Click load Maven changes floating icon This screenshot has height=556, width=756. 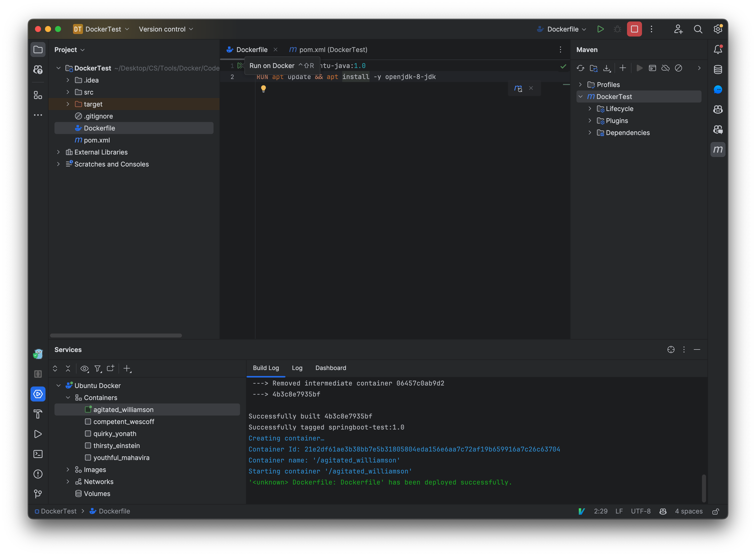tap(518, 88)
